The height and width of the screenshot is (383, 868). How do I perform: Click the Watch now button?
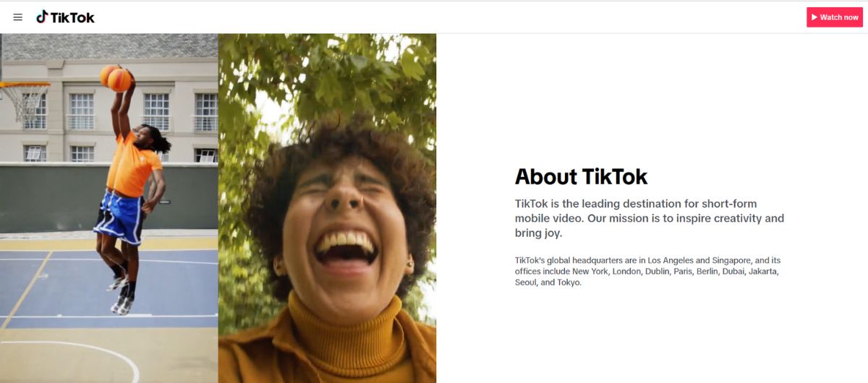pos(835,17)
